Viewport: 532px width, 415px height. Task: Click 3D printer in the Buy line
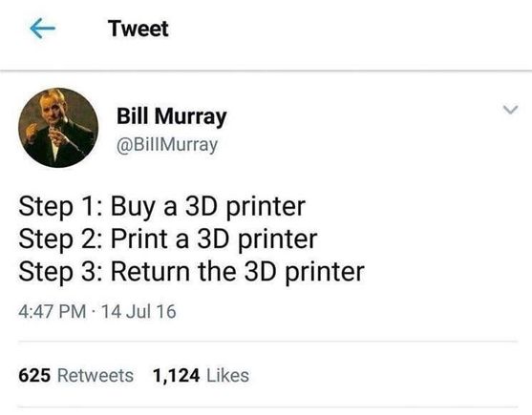pyautogui.click(x=245, y=207)
